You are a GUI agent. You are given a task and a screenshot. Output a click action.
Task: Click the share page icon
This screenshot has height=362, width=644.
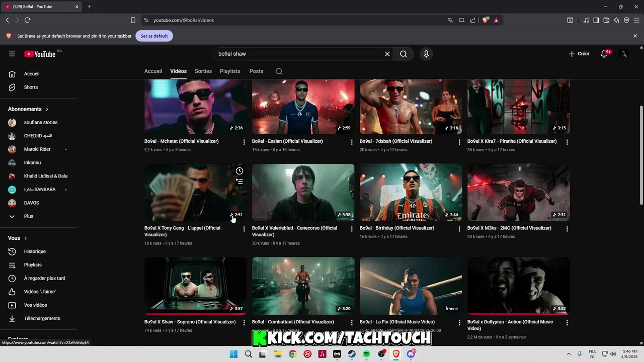point(473,20)
